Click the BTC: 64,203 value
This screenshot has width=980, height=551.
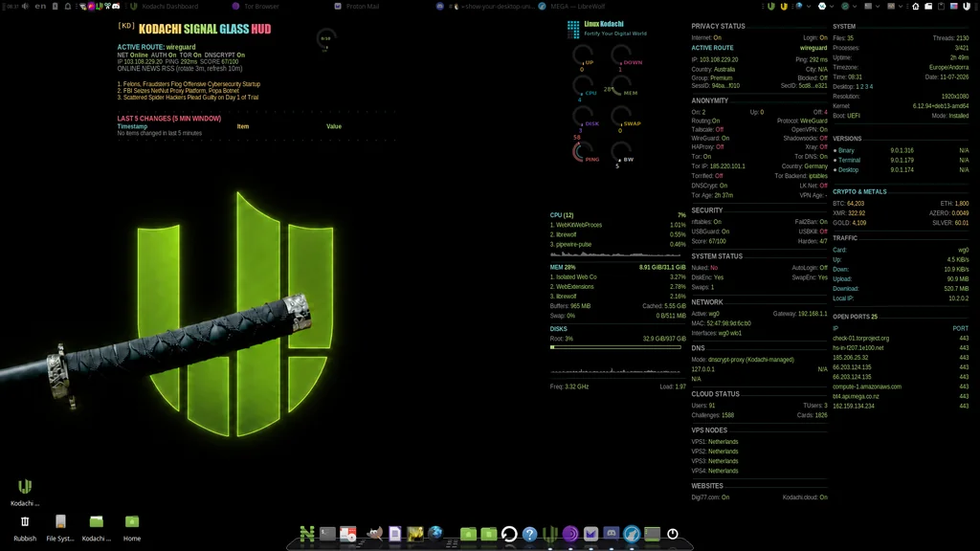(848, 204)
